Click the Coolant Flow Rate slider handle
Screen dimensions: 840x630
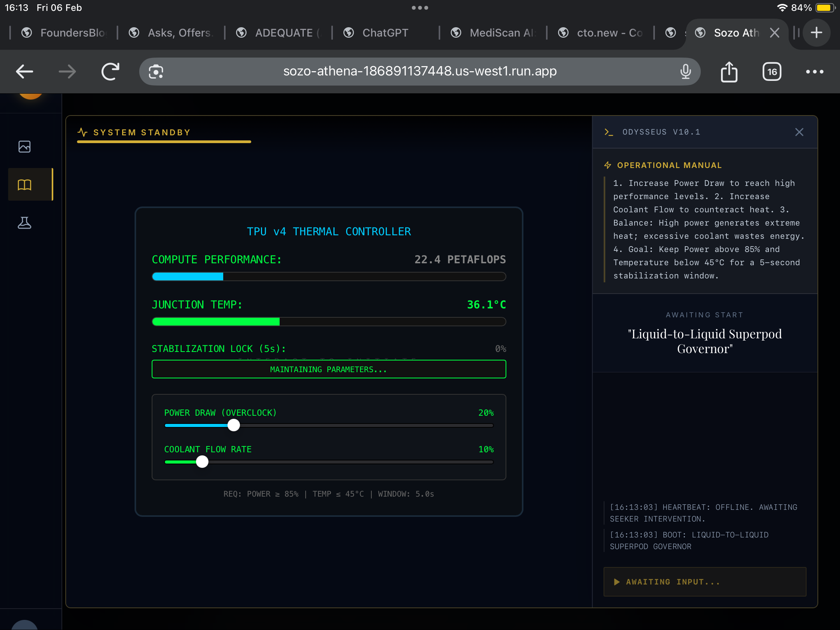point(202,462)
